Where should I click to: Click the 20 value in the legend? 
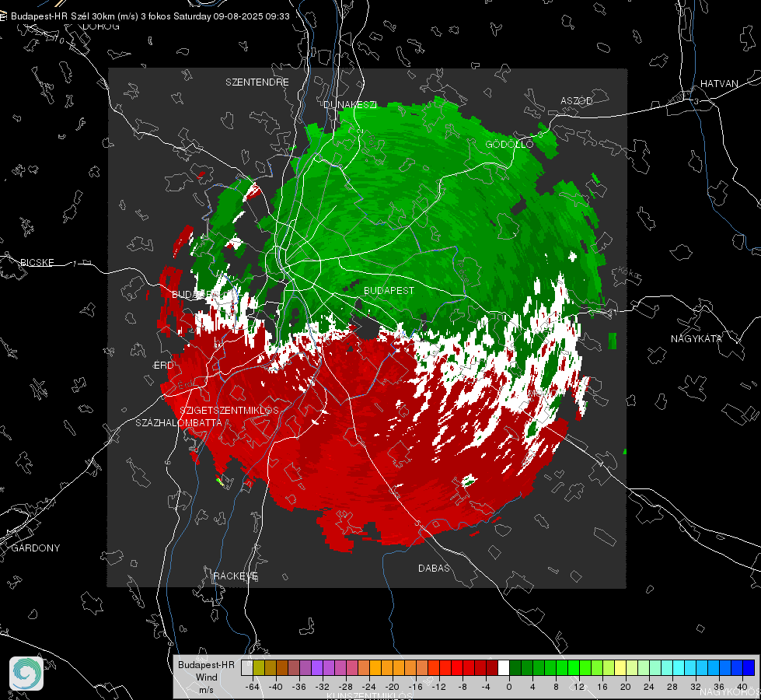[625, 687]
